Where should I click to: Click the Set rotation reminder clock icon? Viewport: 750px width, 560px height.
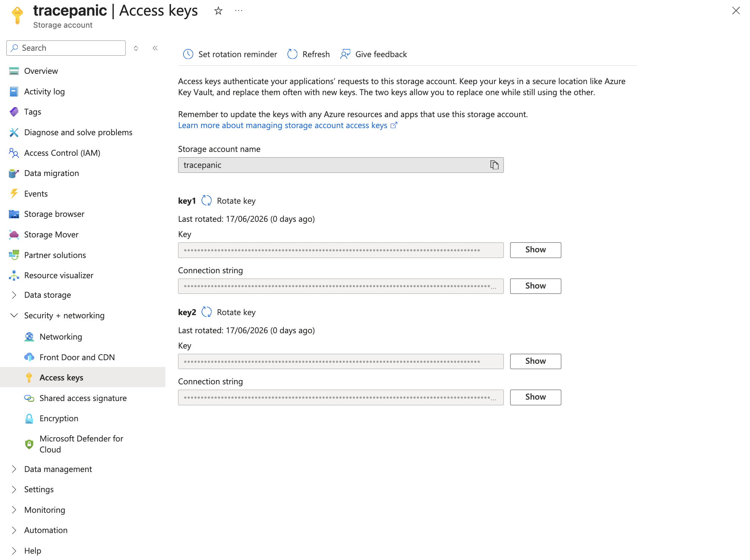coord(188,54)
